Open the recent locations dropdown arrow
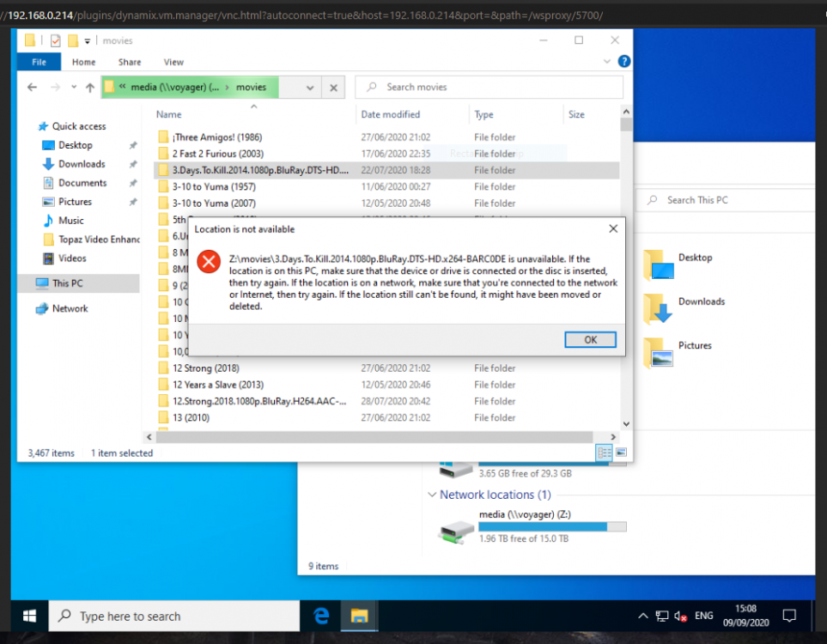827x644 pixels. coord(74,87)
